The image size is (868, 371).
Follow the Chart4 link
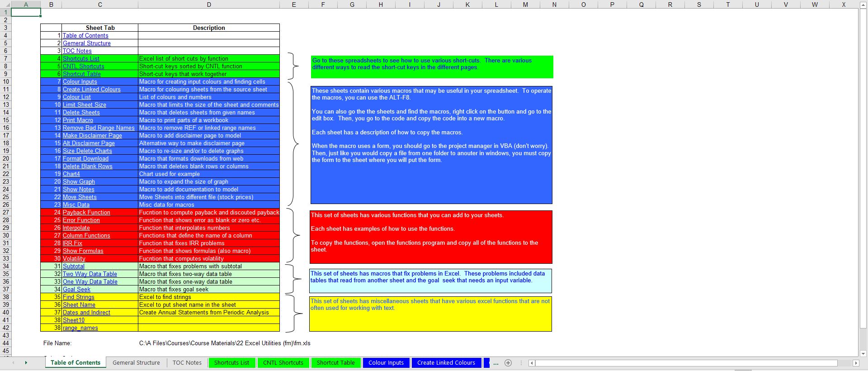tap(71, 174)
